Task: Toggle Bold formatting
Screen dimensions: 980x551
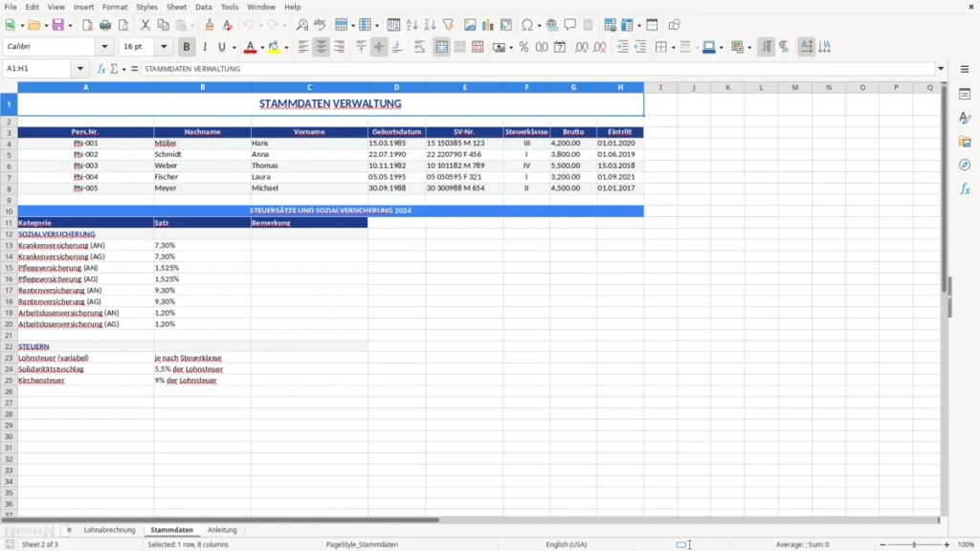Action: pyautogui.click(x=187, y=47)
